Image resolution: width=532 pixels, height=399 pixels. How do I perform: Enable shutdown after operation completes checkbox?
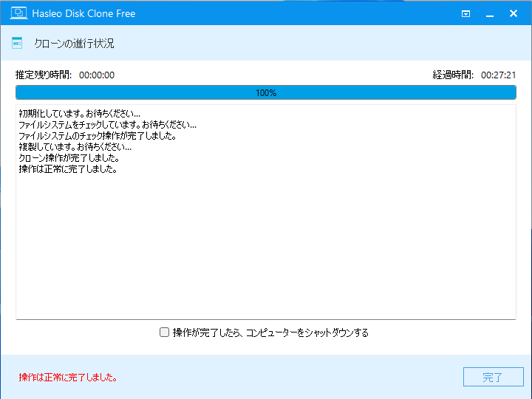(164, 332)
